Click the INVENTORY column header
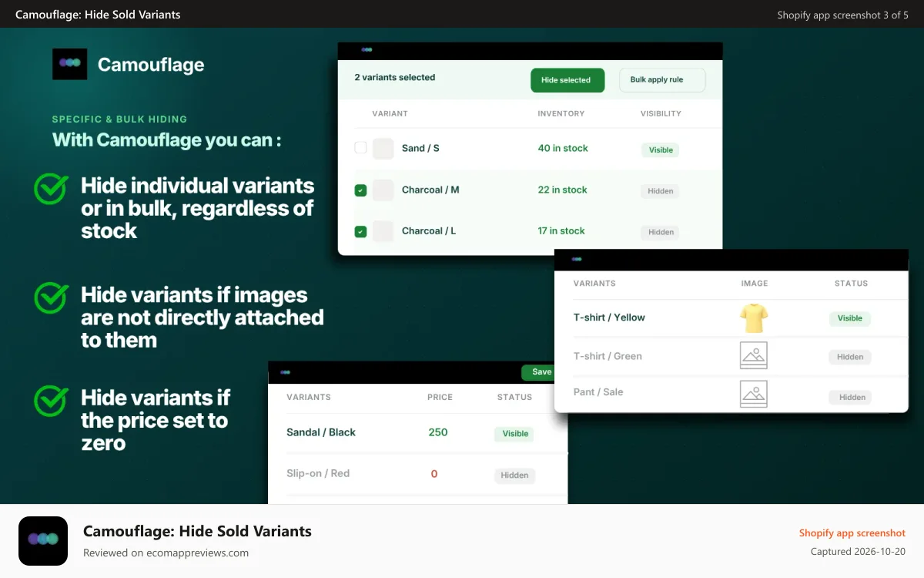 pos(561,113)
